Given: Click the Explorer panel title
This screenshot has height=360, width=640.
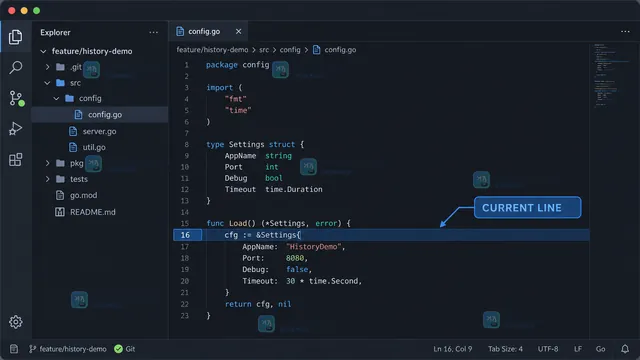Looking at the screenshot, I should click(55, 33).
